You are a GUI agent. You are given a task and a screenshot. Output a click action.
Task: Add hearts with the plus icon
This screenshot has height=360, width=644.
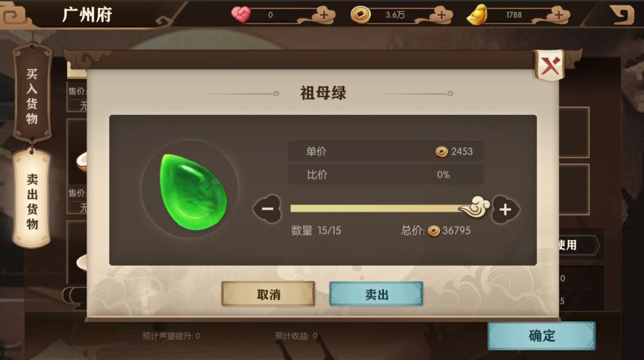tap(324, 15)
